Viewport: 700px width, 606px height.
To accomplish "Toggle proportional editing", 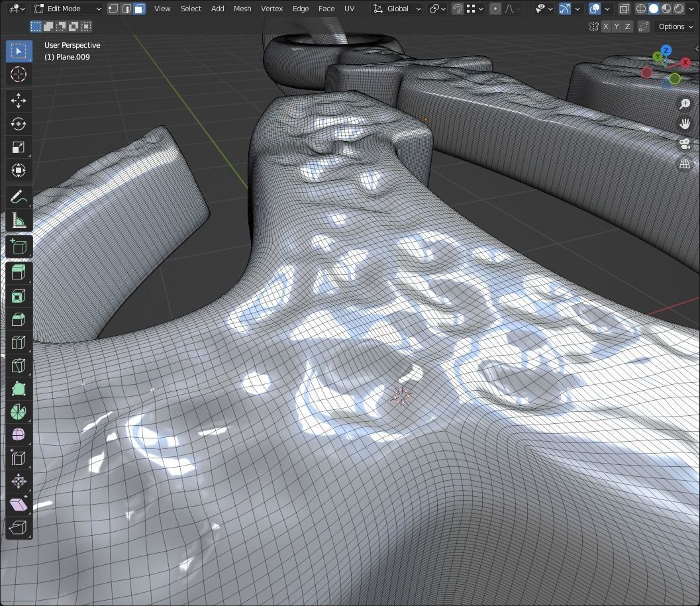I will click(495, 9).
